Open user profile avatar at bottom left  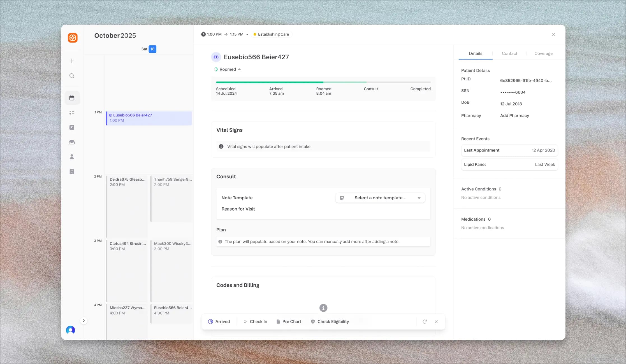click(x=70, y=330)
